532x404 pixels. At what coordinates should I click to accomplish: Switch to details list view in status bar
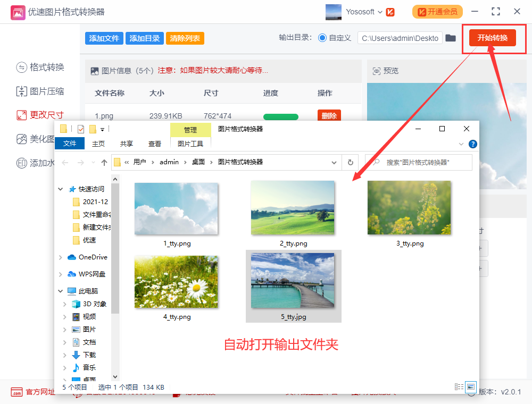pos(459,387)
